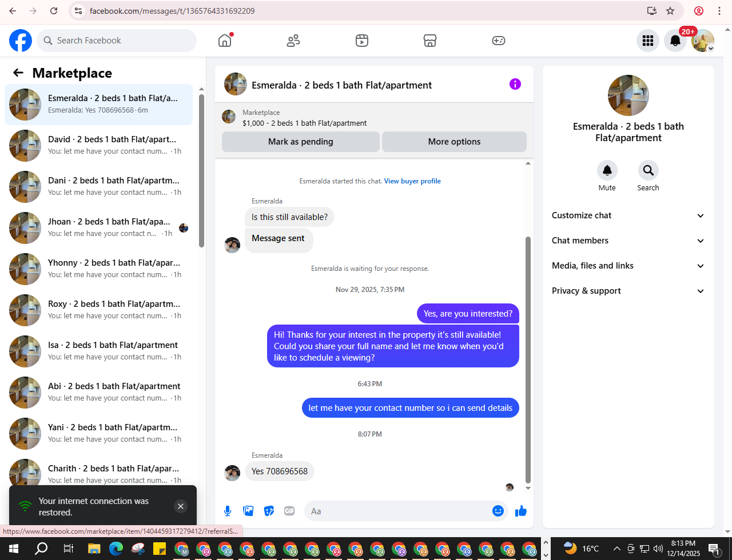Open Yhonny's conversation in the list
This screenshot has height=560, width=732.
98,269
